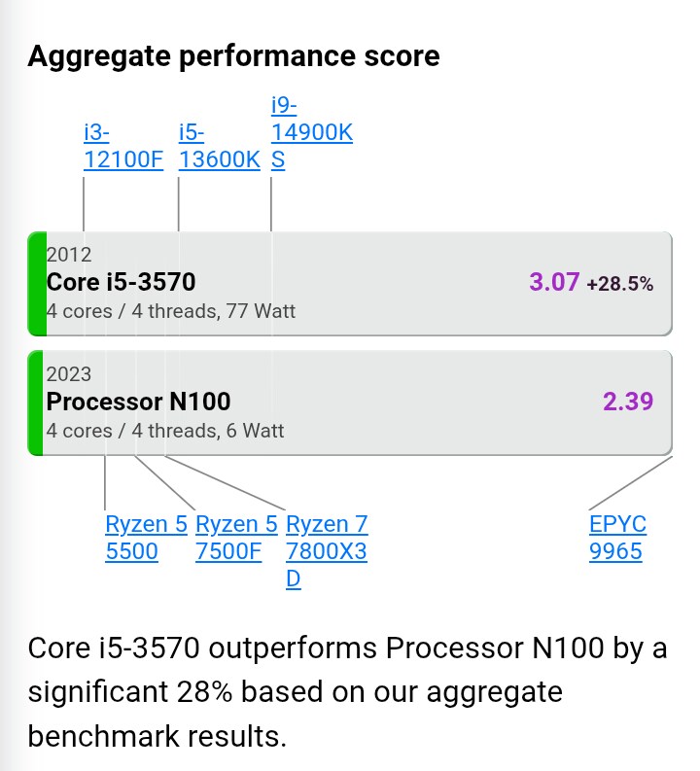Visit the EPYC 9965 link
Viewport: 700px width, 771px height.
click(x=617, y=539)
